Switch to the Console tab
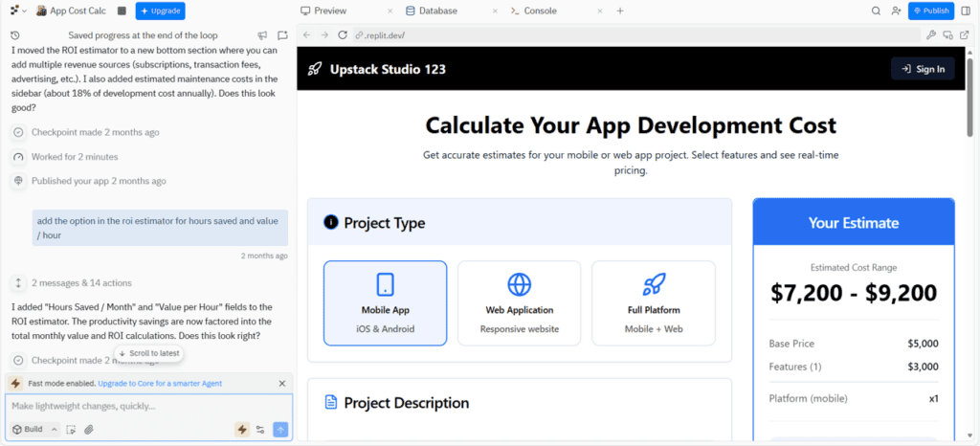 point(534,11)
